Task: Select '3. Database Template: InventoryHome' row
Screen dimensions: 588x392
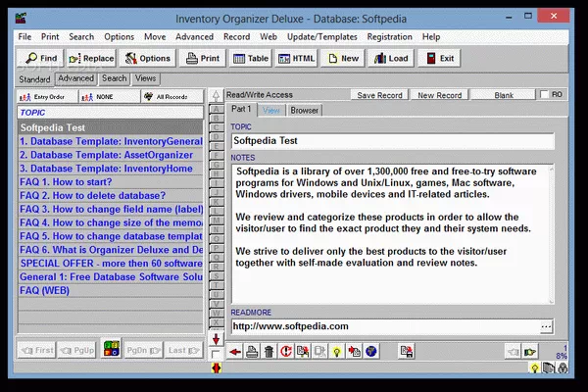Action: click(x=110, y=169)
